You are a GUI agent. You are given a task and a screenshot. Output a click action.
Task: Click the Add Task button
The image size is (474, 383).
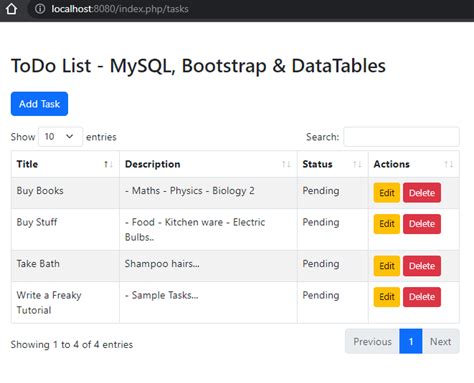tap(39, 104)
